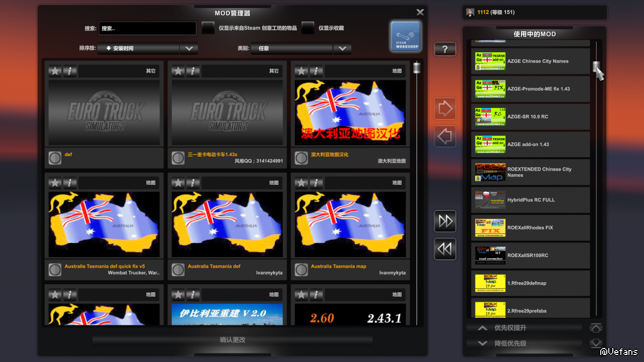Open info for the 2.60 / 2.43.1 card

click(x=316, y=295)
